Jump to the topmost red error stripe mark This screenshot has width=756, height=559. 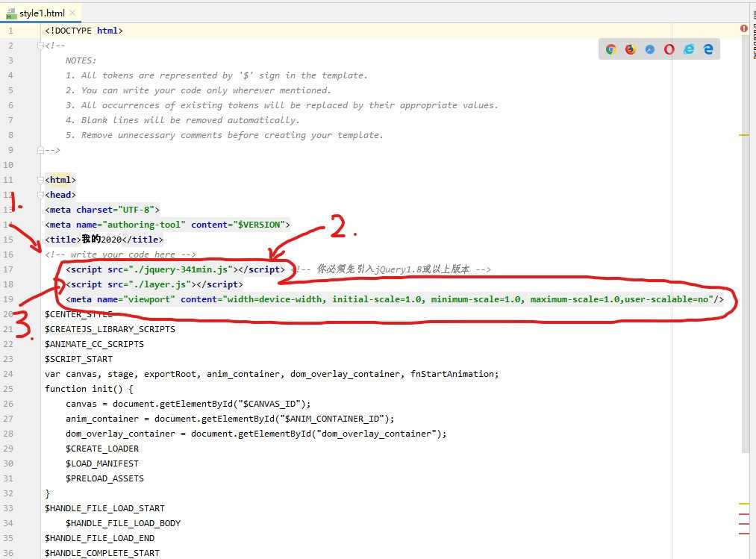click(744, 514)
